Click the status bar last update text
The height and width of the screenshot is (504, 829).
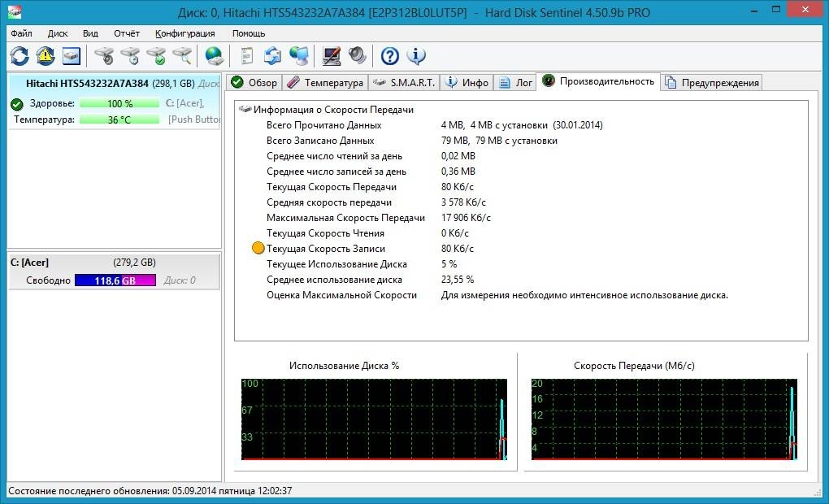coord(150,491)
